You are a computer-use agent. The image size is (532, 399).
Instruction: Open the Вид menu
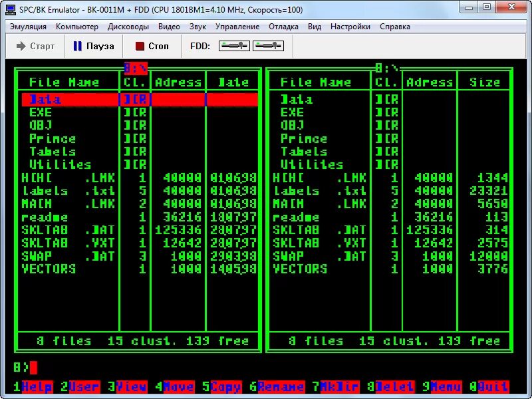coord(315,27)
